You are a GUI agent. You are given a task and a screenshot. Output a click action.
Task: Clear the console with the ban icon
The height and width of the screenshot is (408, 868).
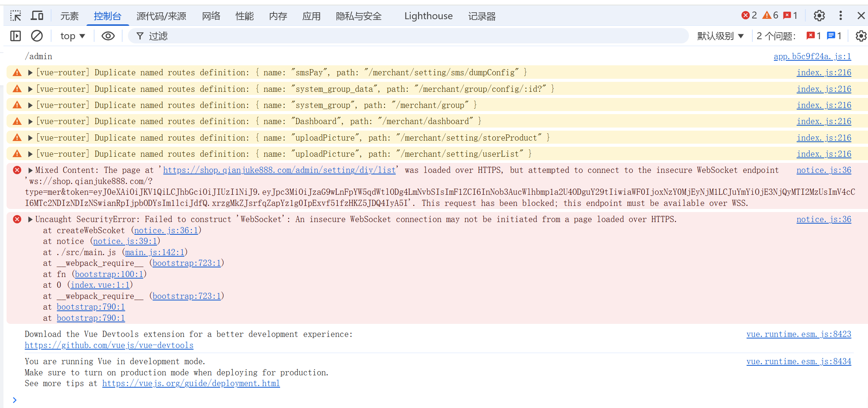[37, 36]
